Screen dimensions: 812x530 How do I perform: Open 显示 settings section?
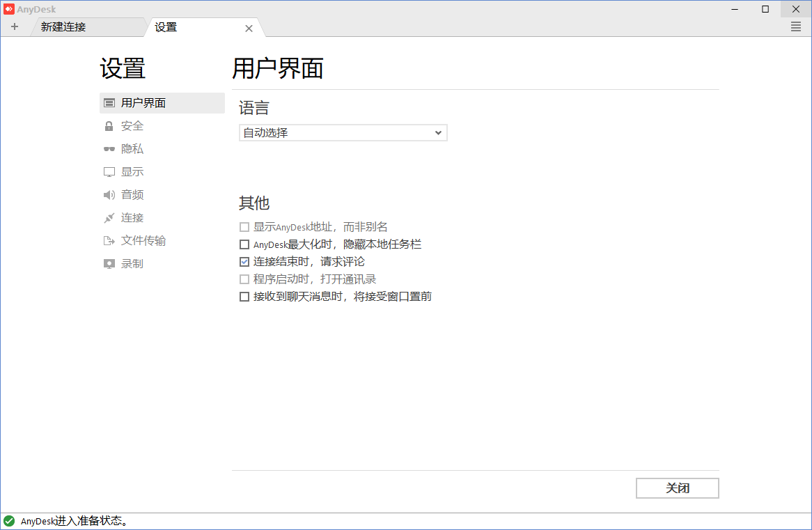(x=162, y=172)
